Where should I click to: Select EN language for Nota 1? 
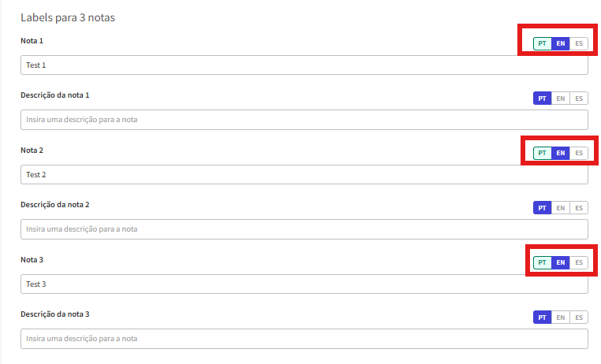(x=560, y=43)
